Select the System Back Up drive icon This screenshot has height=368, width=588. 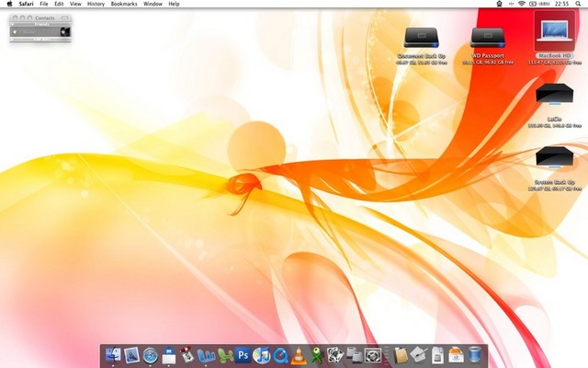(x=555, y=157)
